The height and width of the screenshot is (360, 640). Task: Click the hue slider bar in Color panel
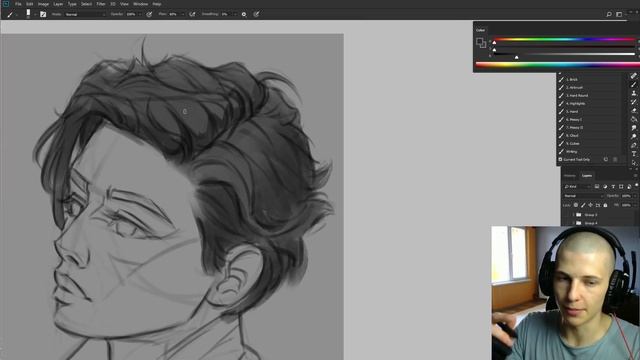[564, 40]
